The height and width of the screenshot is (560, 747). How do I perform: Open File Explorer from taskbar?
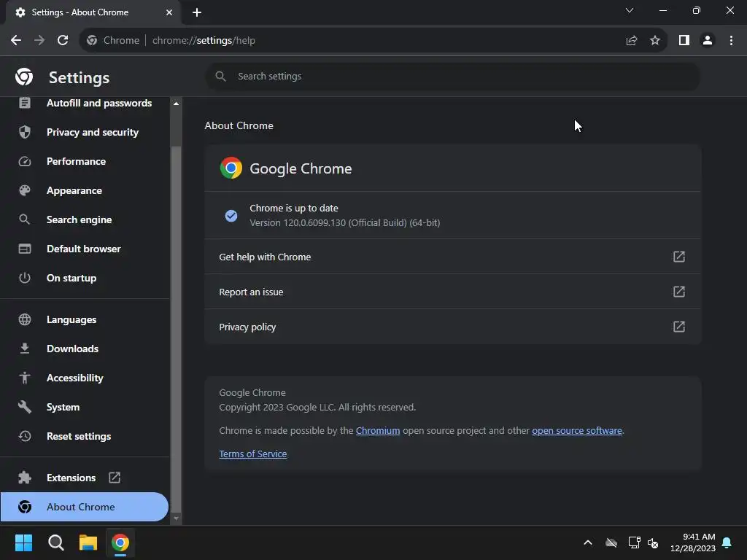tap(88, 542)
